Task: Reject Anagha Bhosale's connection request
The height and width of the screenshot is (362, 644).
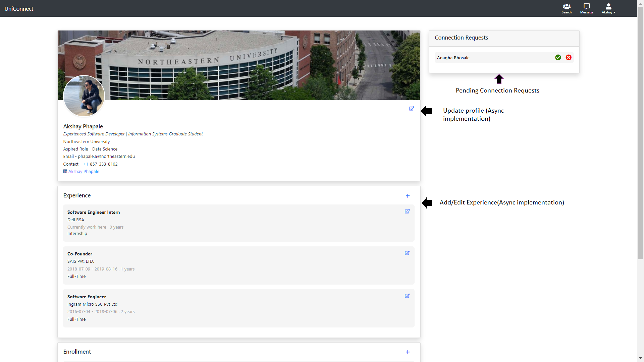Action: [x=568, y=57]
